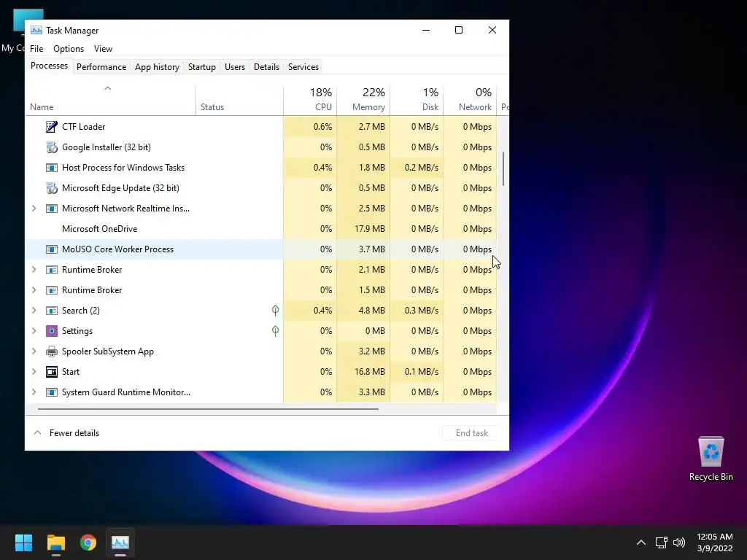Screen dimensions: 747x560
Task: Sort by the Disk column header
Action: coord(417,100)
